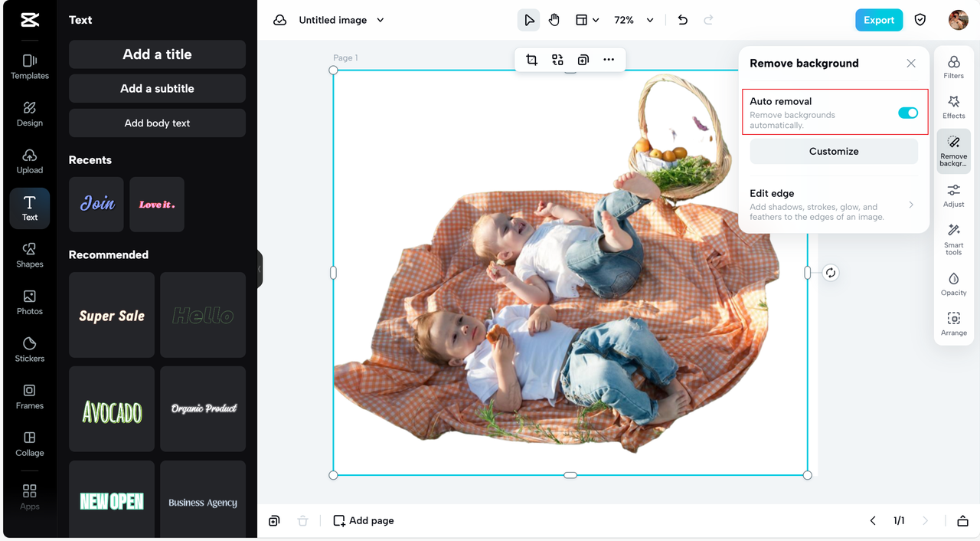980x541 pixels.
Task: Toggle the Auto removal switch
Action: (908, 113)
